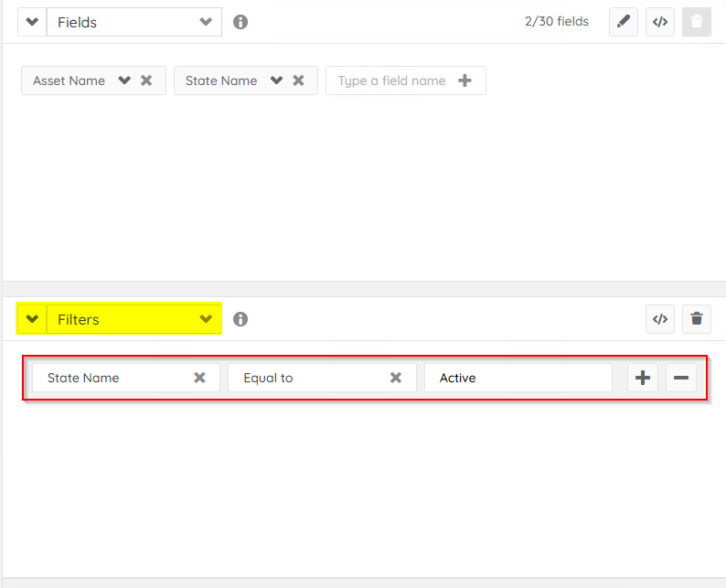Delete the Filters section using trash icon
The height and width of the screenshot is (588, 726).
(697, 319)
